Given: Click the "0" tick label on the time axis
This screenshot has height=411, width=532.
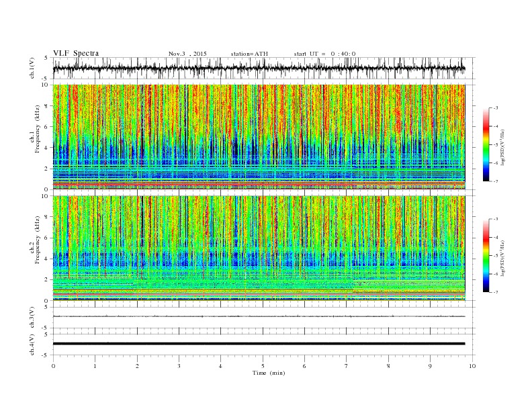Looking at the screenshot, I should tap(53, 366).
